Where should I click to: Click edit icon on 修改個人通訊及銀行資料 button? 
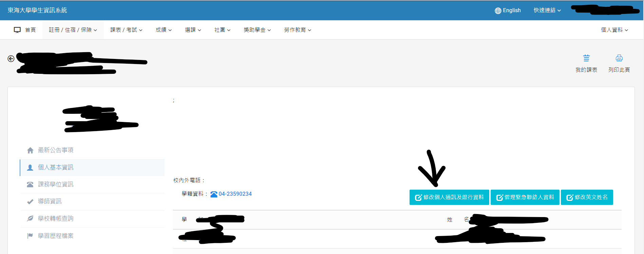click(418, 197)
